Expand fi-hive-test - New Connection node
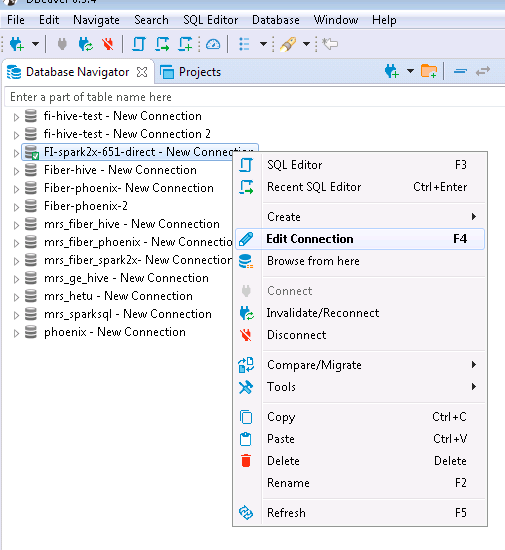 pyautogui.click(x=16, y=117)
